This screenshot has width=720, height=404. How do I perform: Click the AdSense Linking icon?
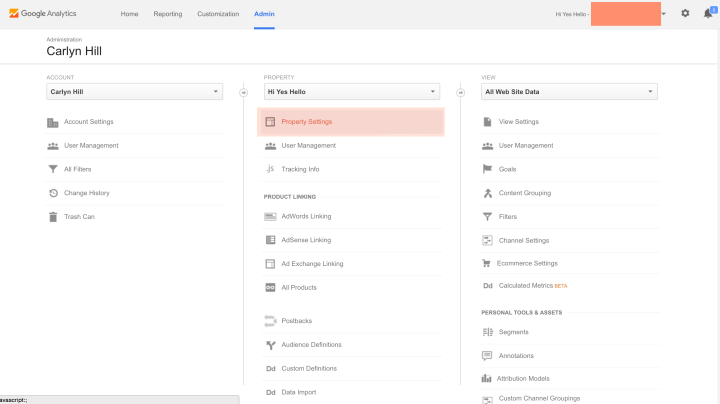pyautogui.click(x=270, y=240)
